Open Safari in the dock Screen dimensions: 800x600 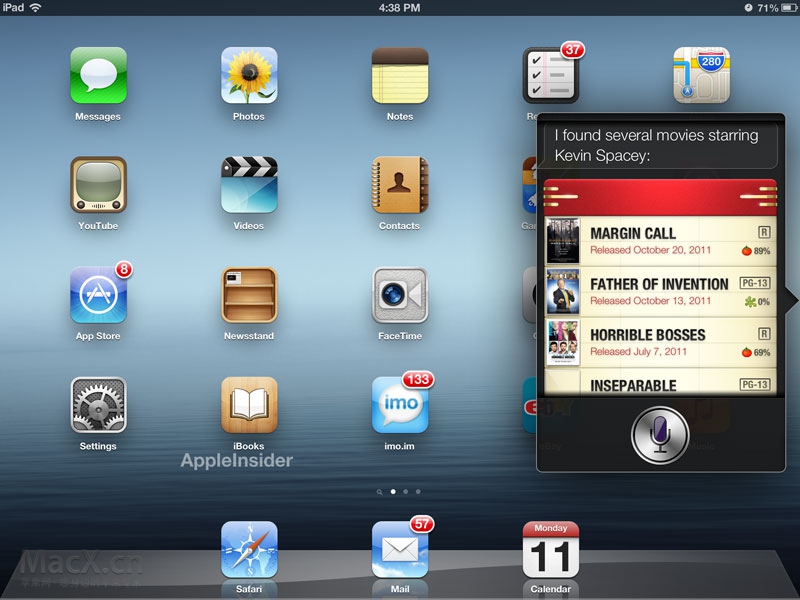(x=249, y=549)
